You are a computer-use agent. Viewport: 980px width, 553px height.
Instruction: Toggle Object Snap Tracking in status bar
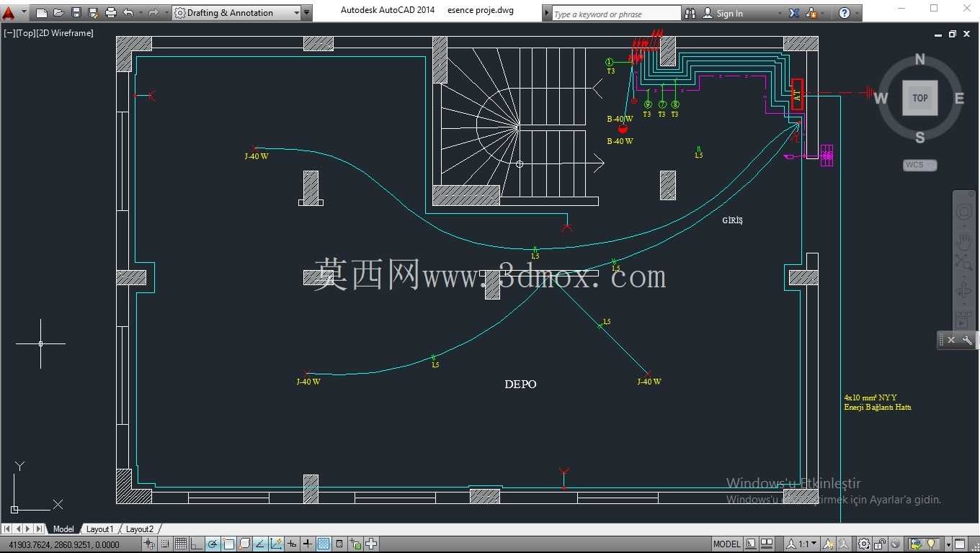pos(260,544)
